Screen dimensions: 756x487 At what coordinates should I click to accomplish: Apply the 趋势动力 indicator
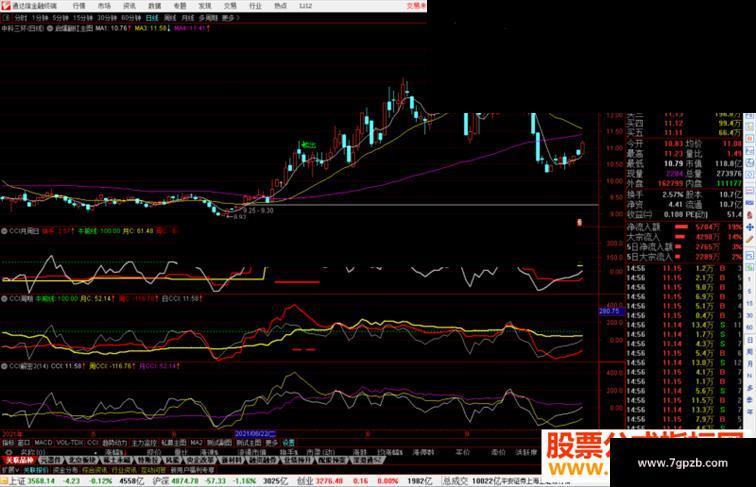115,442
